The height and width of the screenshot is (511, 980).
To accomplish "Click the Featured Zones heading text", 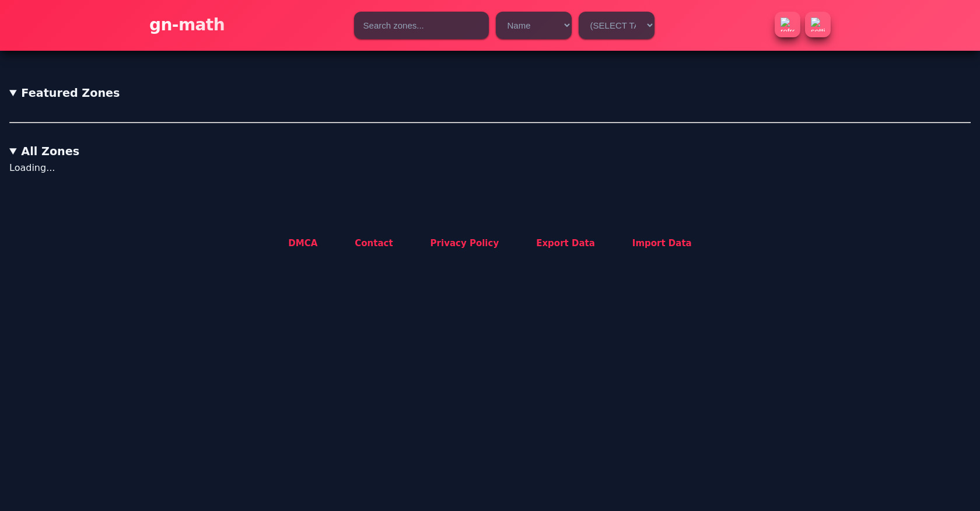I will pos(70,93).
